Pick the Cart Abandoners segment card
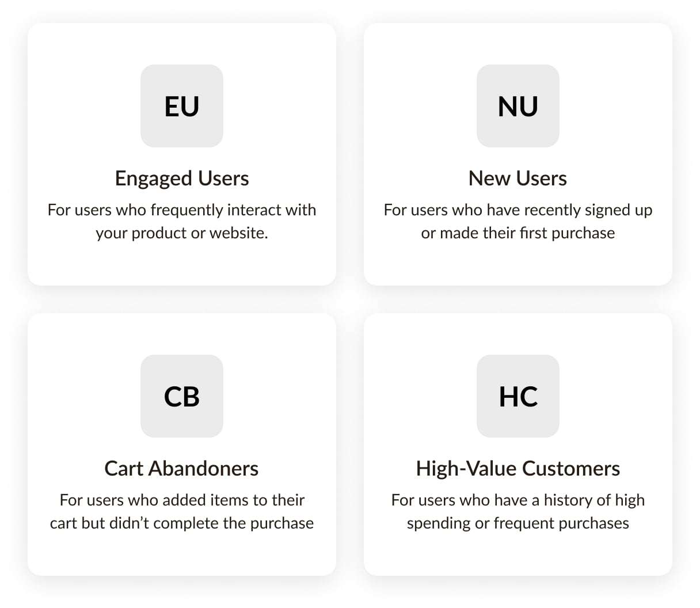 point(182,553)
